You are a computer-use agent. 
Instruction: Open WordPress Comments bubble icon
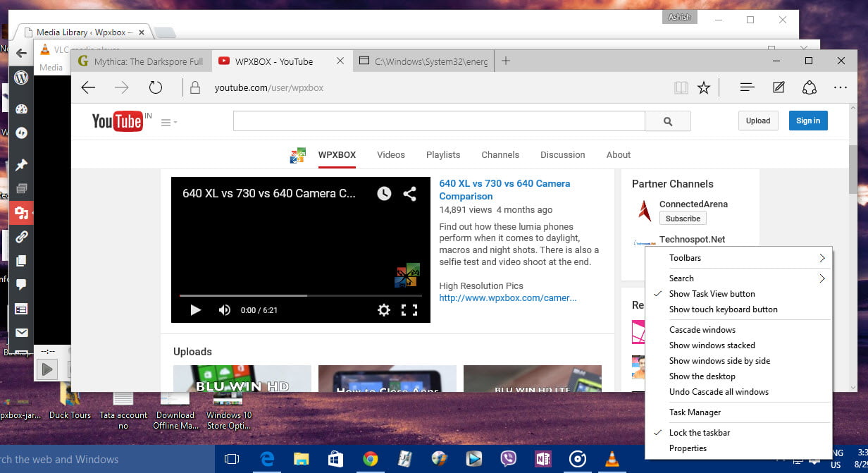[21, 285]
